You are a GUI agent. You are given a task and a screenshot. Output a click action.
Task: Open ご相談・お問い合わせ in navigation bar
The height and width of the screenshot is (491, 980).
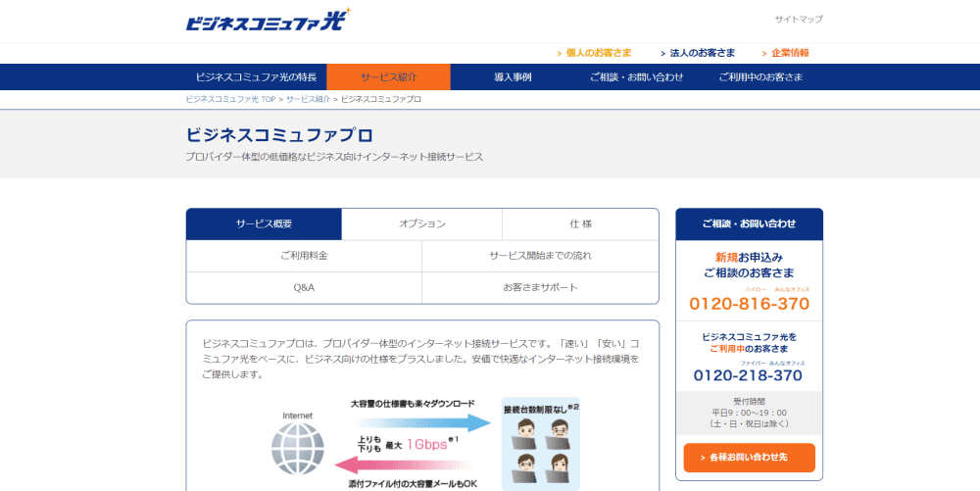point(636,76)
